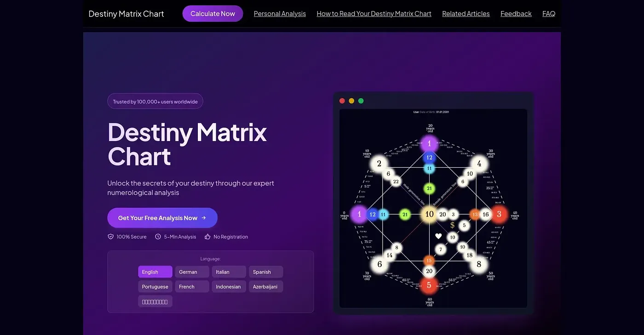Switch language to German

point(192,272)
